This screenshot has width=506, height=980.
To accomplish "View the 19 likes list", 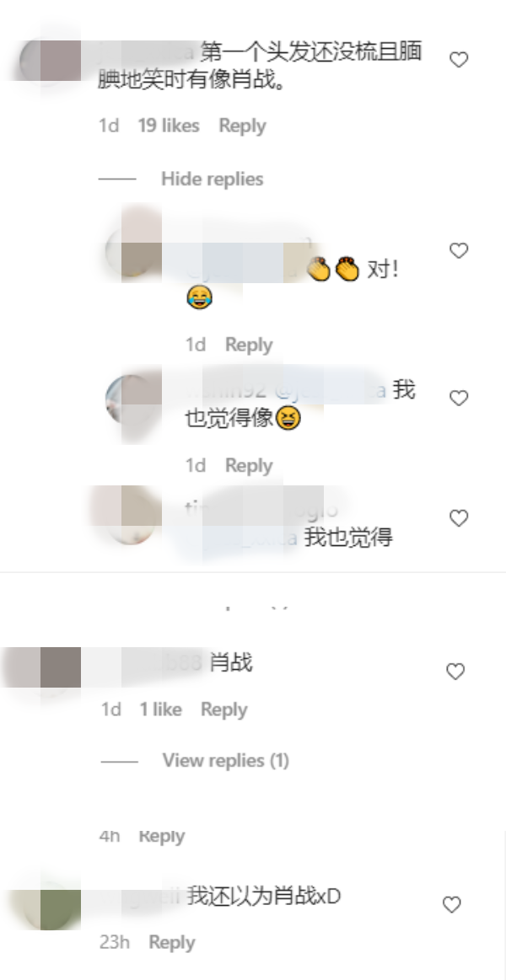I will click(x=169, y=126).
